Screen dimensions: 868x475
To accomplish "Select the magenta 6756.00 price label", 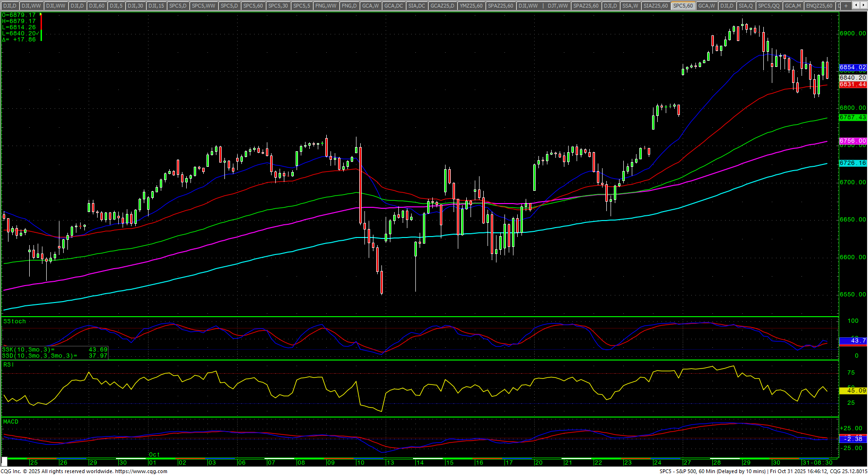I will pyautogui.click(x=852, y=141).
